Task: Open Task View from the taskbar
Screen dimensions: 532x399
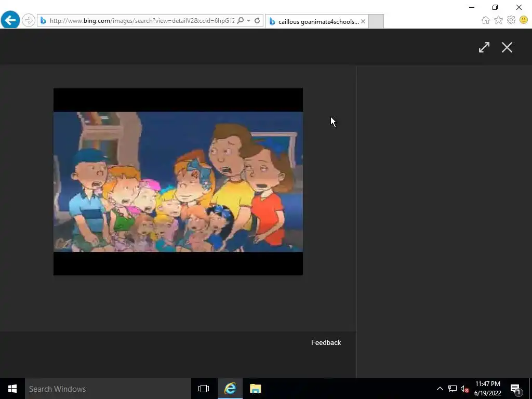Action: [x=204, y=389]
